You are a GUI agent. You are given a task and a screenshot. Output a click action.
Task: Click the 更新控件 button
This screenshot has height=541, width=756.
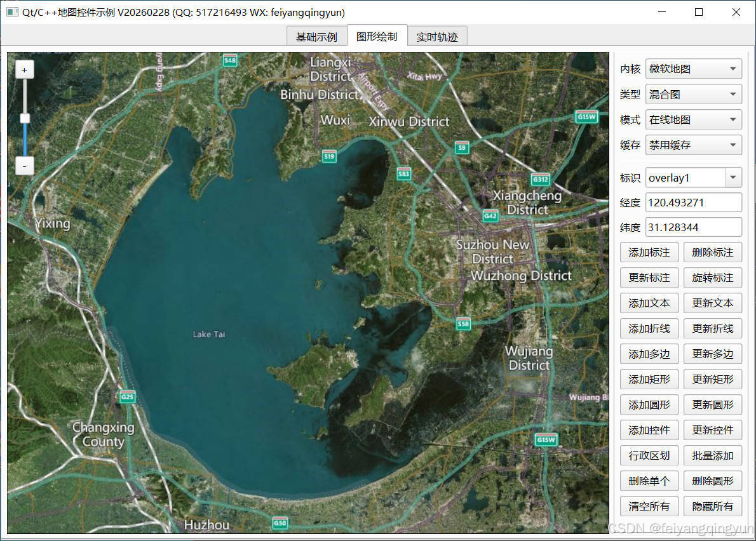(x=713, y=431)
